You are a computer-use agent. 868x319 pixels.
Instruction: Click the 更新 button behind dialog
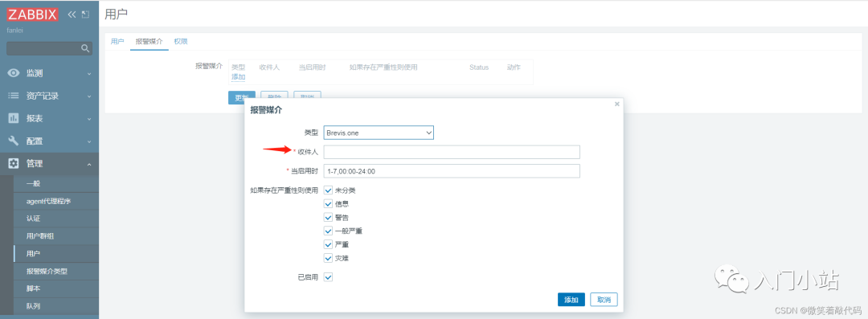tap(242, 97)
